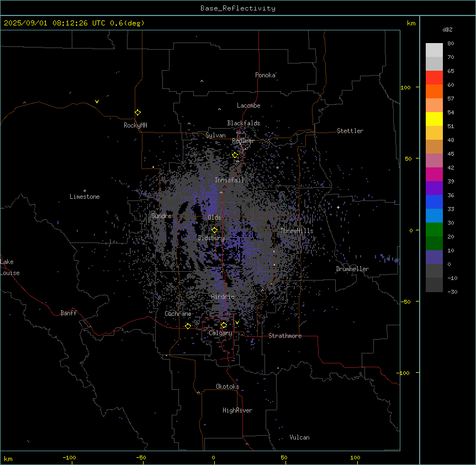Click the Airdrie city label
The height and width of the screenshot is (465, 476).
223,297
